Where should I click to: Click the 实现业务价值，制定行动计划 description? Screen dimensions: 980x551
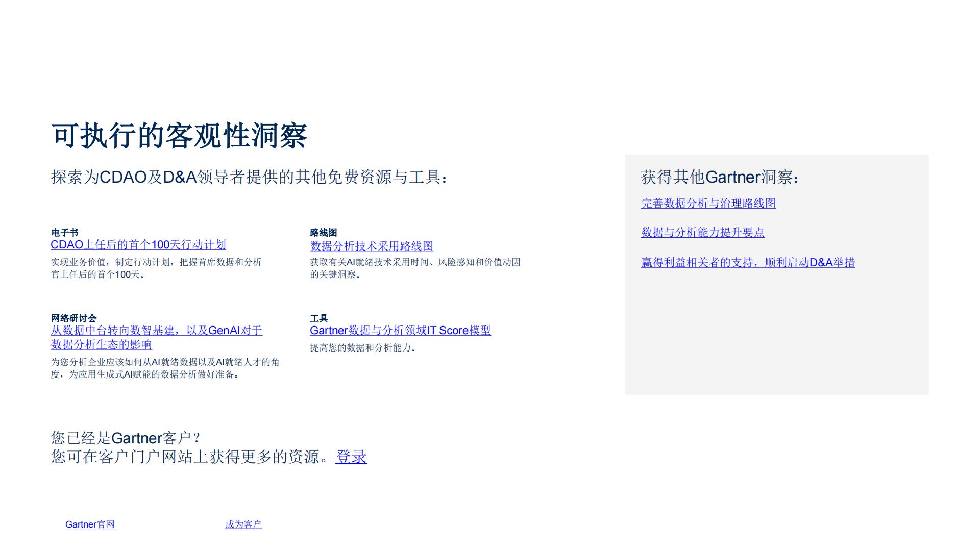click(156, 268)
